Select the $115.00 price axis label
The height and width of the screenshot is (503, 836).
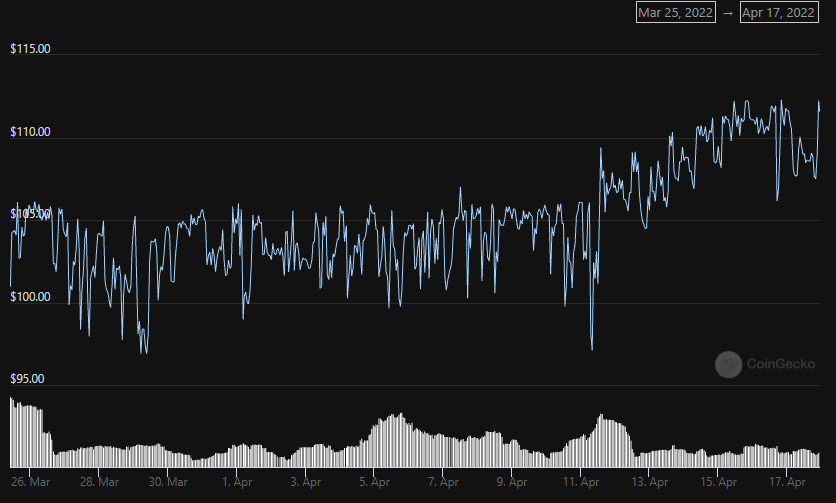pyautogui.click(x=30, y=49)
